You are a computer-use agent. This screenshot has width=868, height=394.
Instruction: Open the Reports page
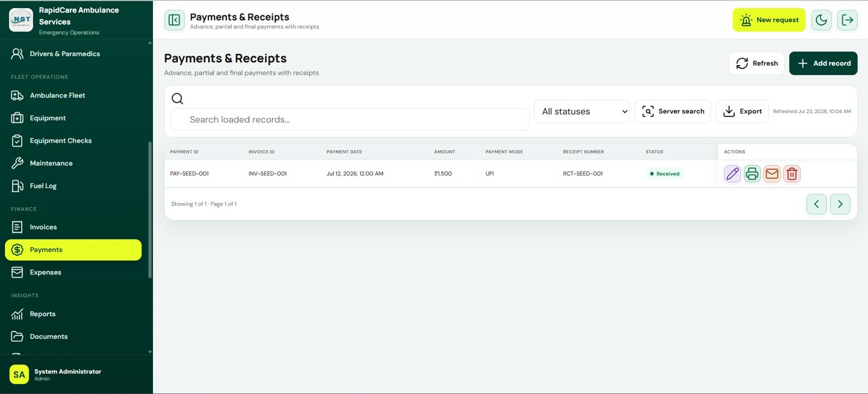(x=73, y=314)
